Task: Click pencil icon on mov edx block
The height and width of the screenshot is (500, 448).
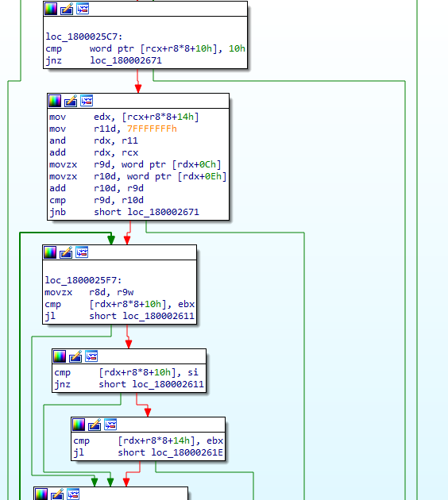Action: [x=71, y=101]
